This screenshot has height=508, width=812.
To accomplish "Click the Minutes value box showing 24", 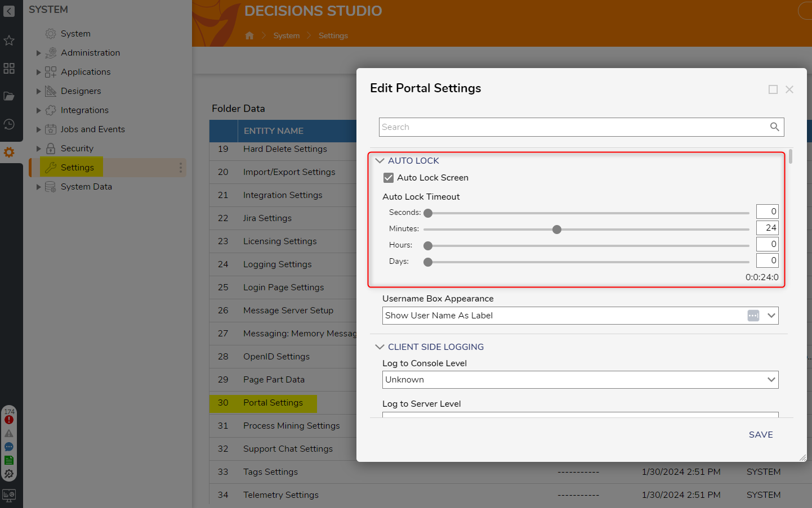I will point(767,228).
